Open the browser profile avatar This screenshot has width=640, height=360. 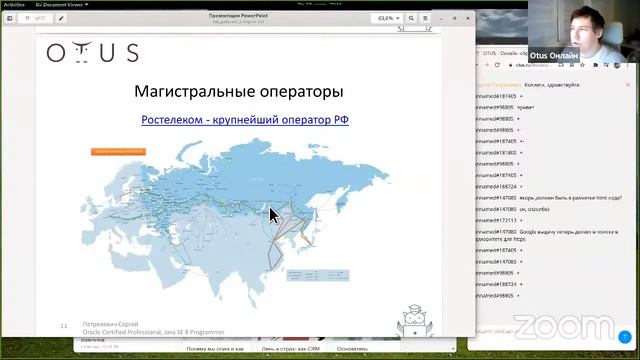[617, 65]
